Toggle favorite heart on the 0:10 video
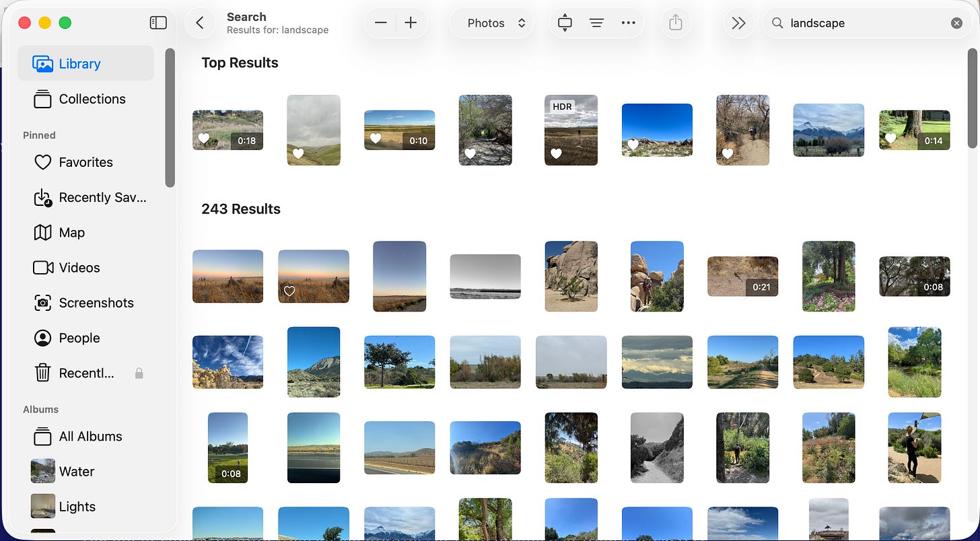980x541 pixels. click(x=376, y=139)
